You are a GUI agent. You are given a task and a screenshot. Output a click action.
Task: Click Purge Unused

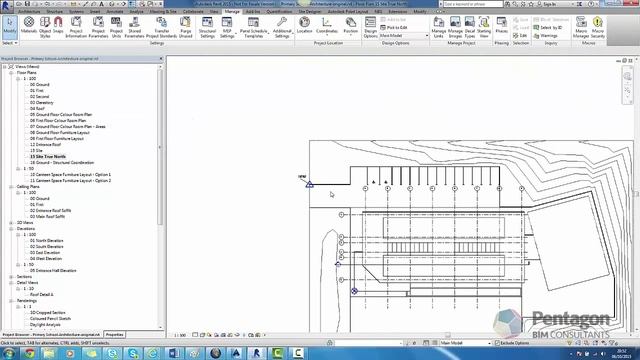point(185,27)
